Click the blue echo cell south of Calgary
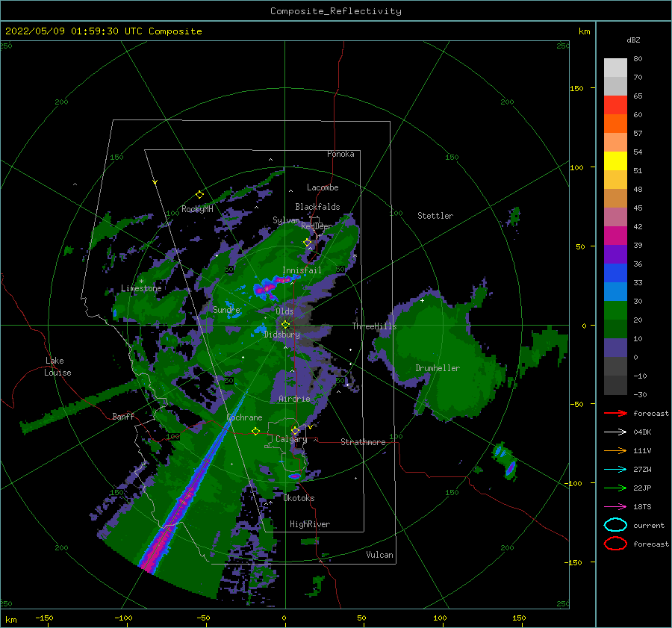This screenshot has height=628, width=672. pos(294,476)
